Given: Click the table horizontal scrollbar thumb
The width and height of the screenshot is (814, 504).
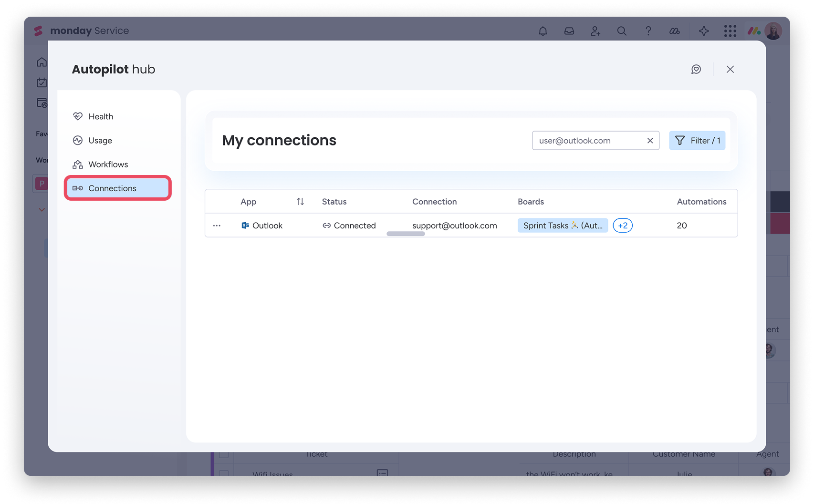Looking at the screenshot, I should click(x=406, y=234).
